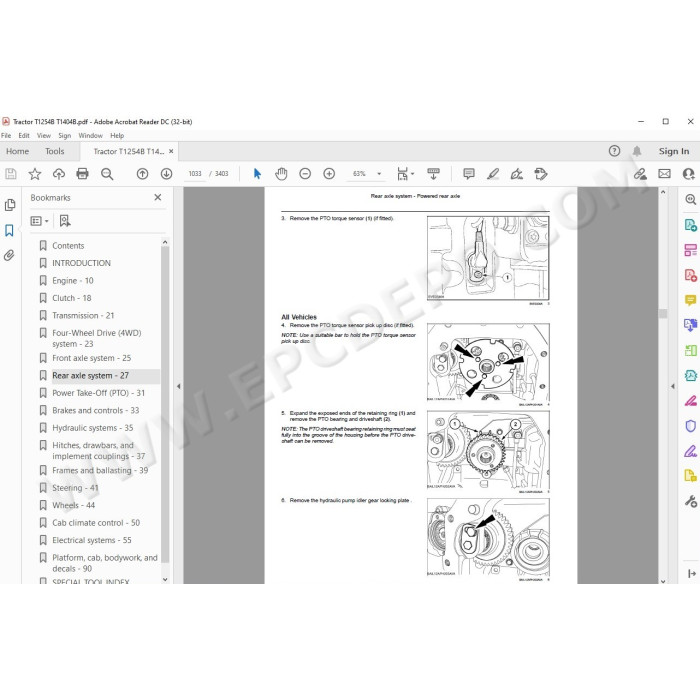Open the Find text search tool

tap(107, 174)
